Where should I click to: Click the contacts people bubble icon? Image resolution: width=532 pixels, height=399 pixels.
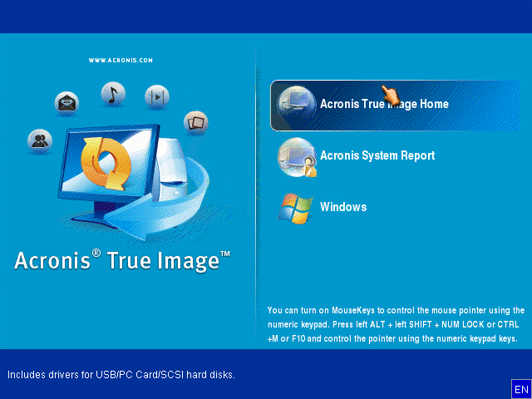tap(40, 140)
